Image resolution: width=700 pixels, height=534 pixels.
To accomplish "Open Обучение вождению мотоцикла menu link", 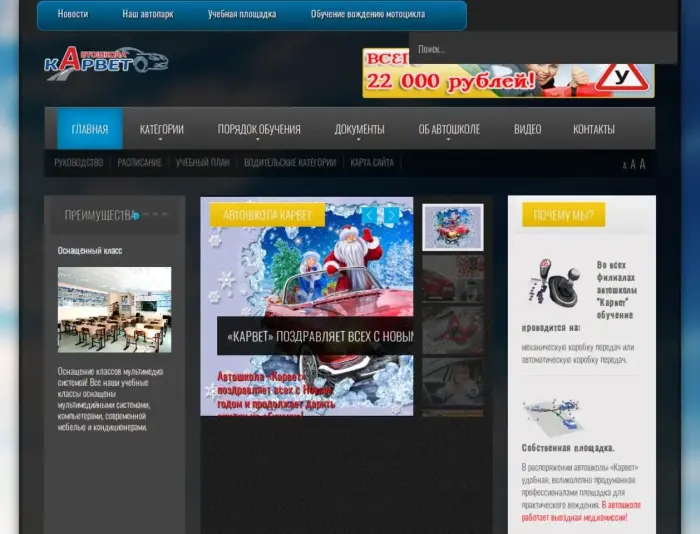I will 368,14.
